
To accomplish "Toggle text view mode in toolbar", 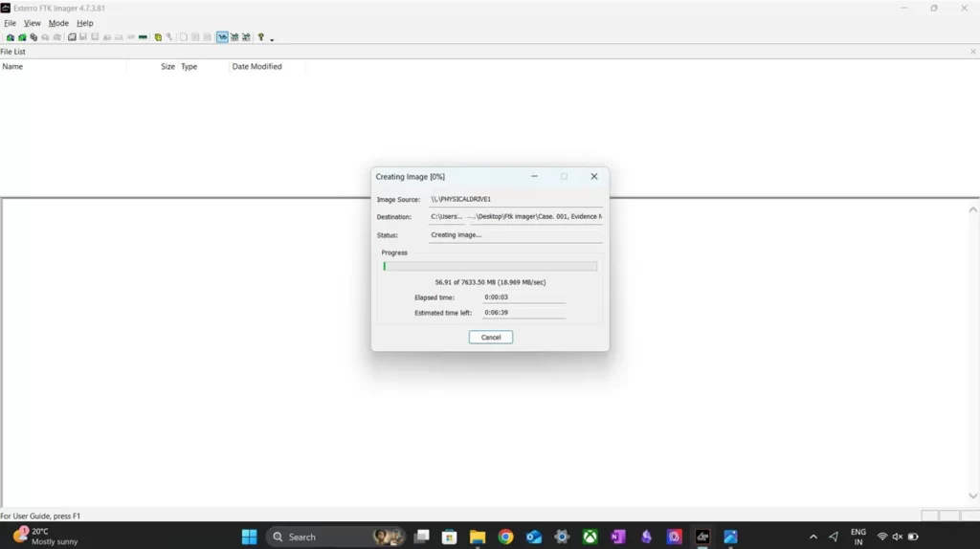I will pos(234,37).
